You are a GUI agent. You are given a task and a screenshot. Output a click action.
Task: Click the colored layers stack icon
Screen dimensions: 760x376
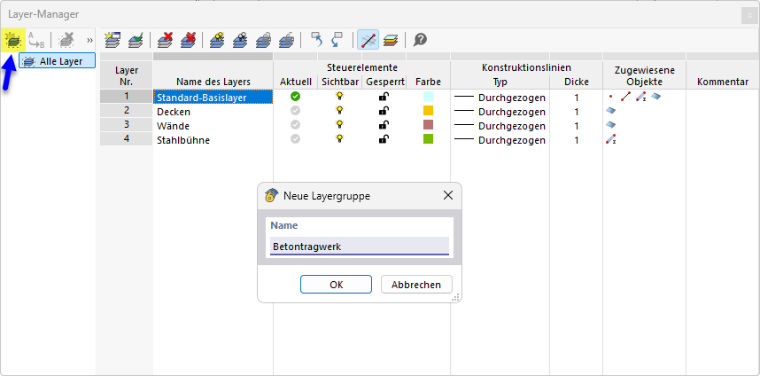pos(390,40)
